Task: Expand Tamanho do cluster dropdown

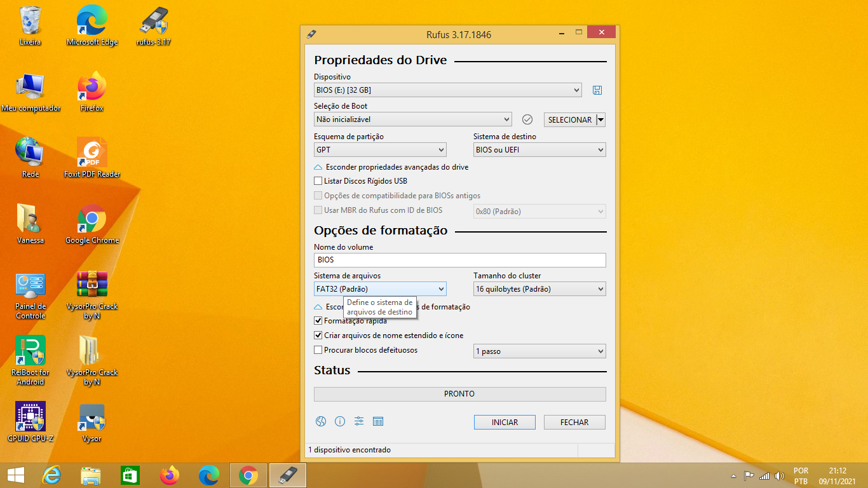Action: 539,289
